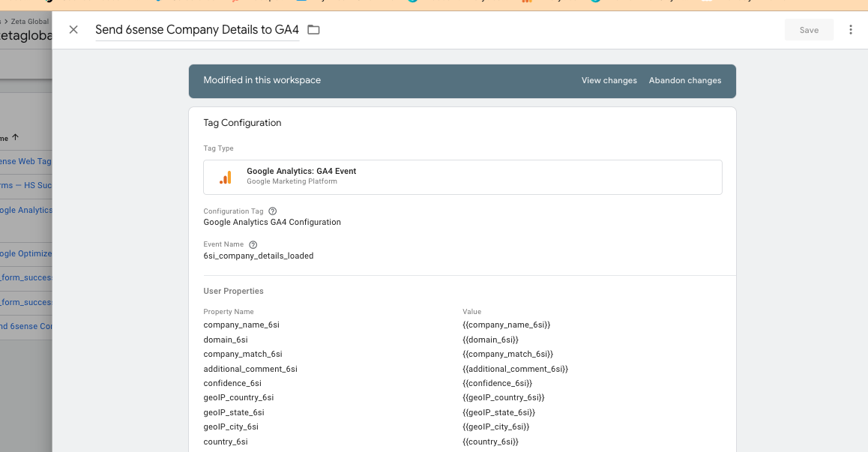Click value '{{confidence_6si}}'
This screenshot has height=452, width=868.
[x=497, y=383]
